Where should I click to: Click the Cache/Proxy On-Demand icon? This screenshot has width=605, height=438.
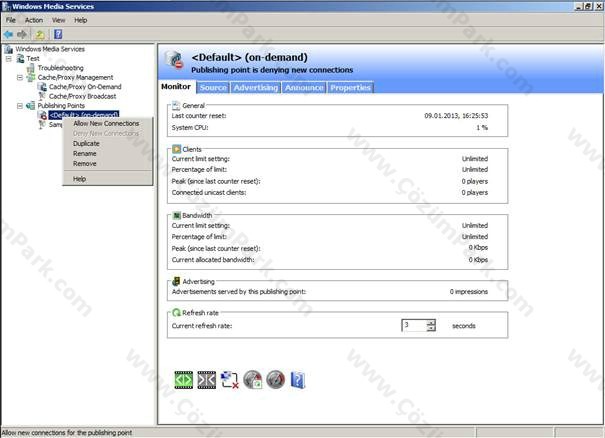[x=42, y=87]
